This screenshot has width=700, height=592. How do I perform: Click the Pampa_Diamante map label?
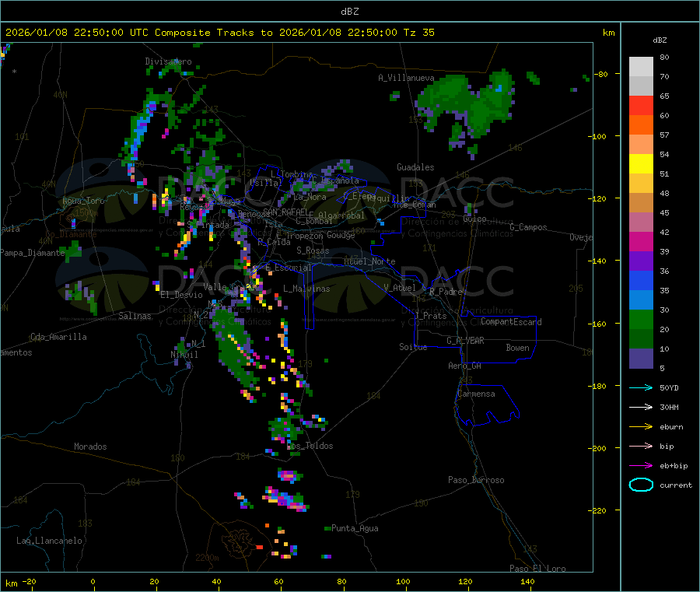click(x=32, y=253)
